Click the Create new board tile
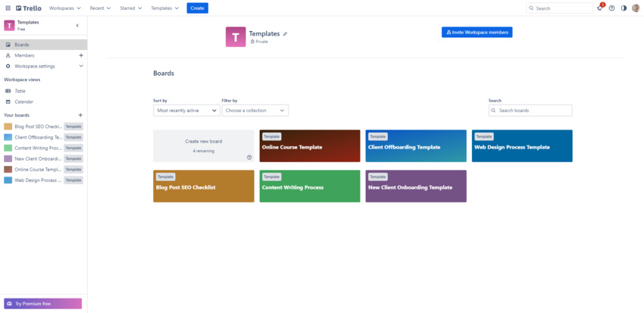This screenshot has width=644, height=313. [204, 146]
